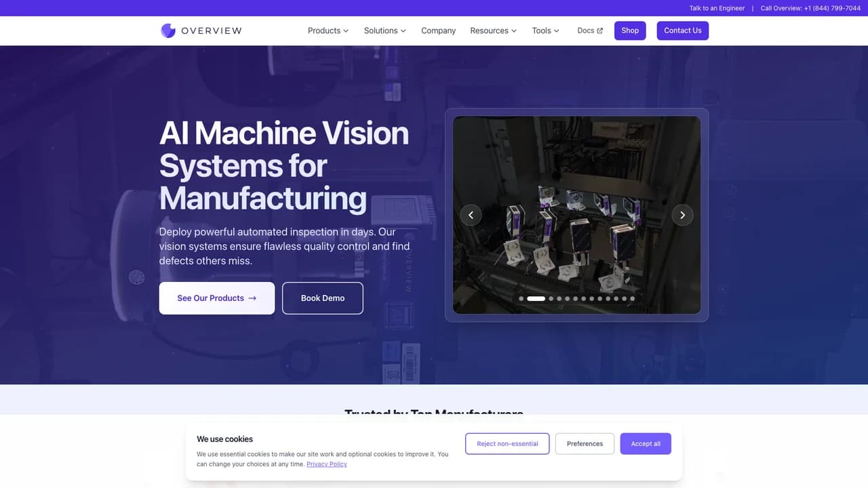Click the 'We use cookies' title
Screen dimensions: 868x488
pyautogui.click(x=224, y=439)
